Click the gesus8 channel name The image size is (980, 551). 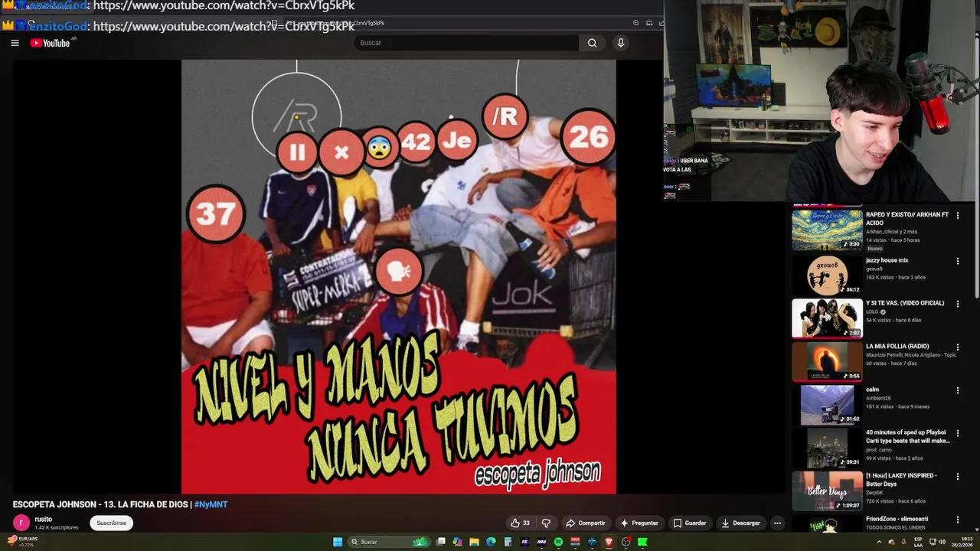875,269
